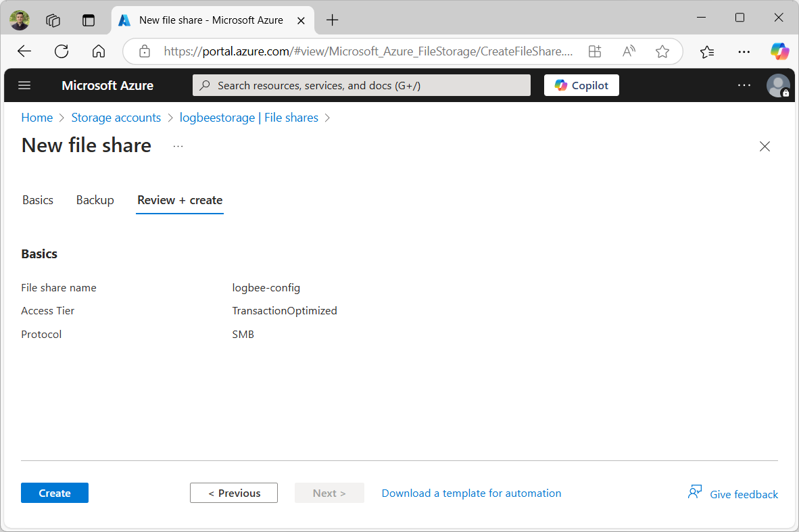Open more options beside the New file share title
The width and height of the screenshot is (799, 532).
178,146
